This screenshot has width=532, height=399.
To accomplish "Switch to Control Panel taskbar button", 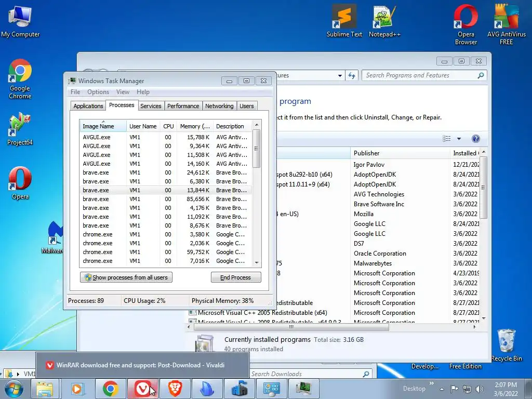I will pos(271,389).
